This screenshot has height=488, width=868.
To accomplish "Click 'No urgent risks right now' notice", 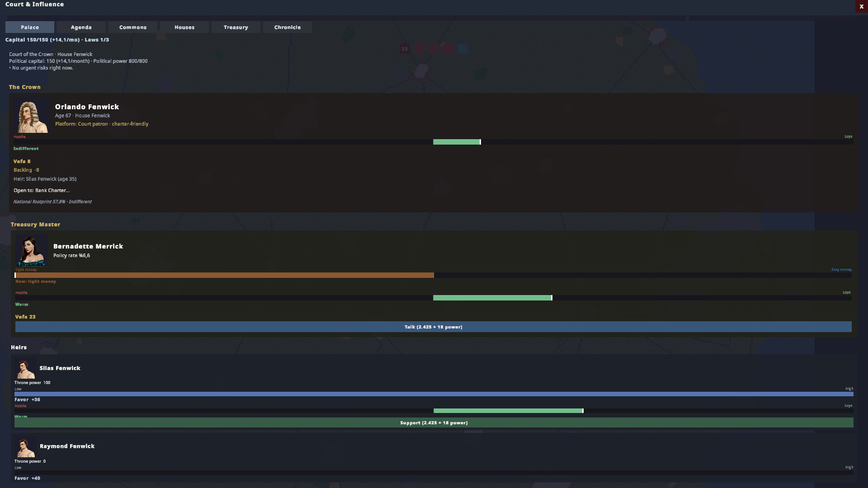I will [41, 68].
